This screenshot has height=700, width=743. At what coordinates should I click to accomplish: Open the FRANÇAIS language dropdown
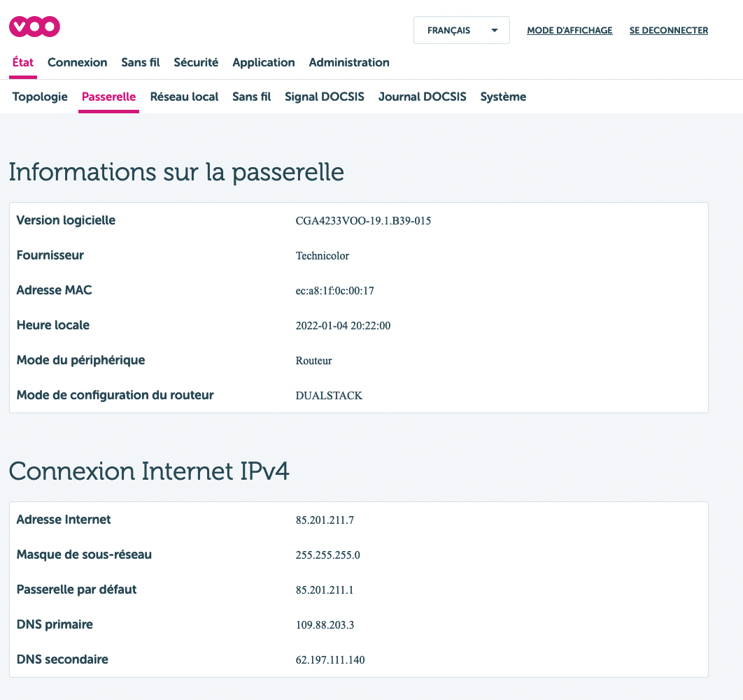[461, 31]
